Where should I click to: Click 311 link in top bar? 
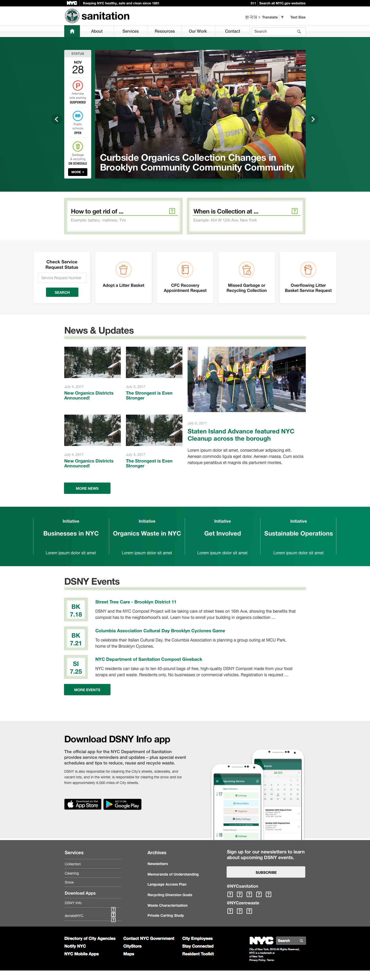(x=253, y=3)
